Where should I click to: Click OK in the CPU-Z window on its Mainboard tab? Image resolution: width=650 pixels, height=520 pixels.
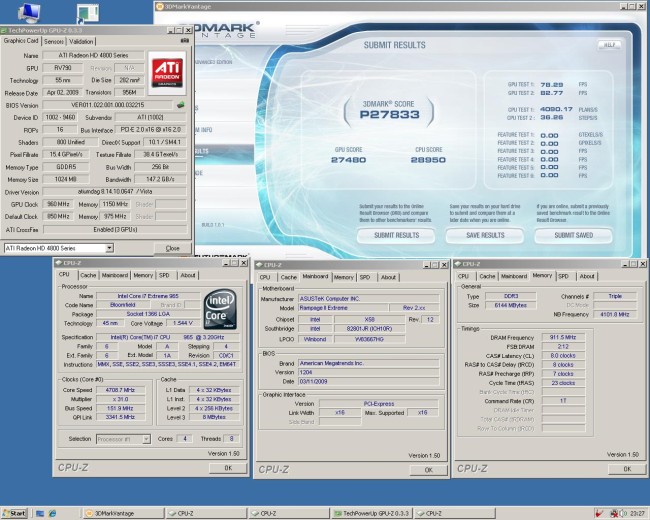[x=429, y=470]
